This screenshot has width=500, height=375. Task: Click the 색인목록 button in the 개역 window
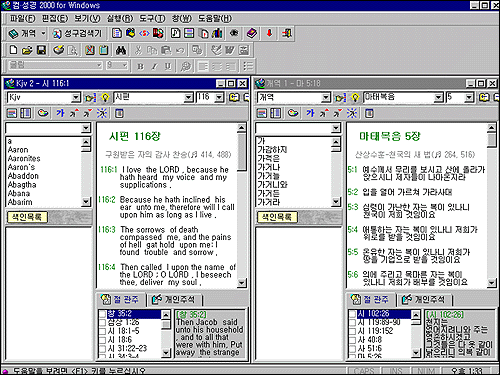277,217
